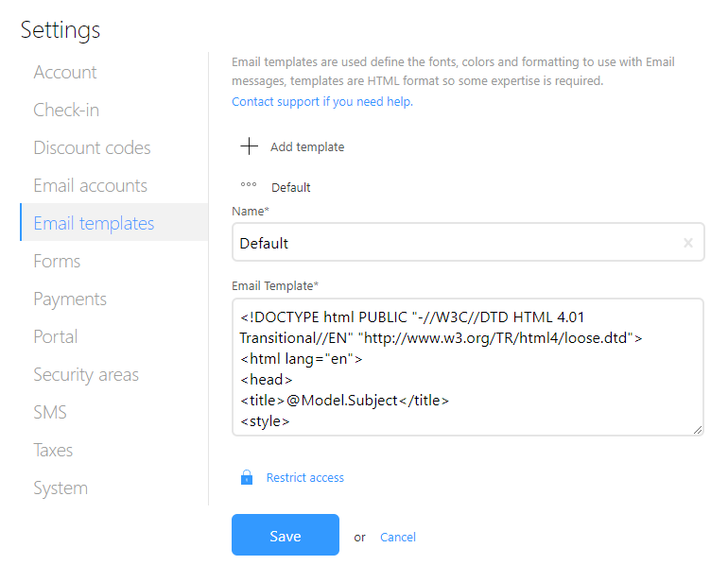
Task: Click the Cancel link
Action: click(398, 537)
